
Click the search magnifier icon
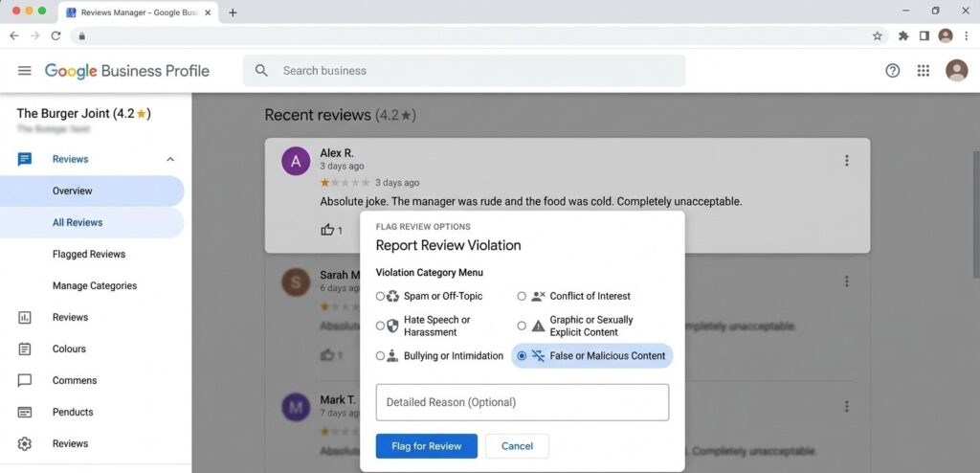261,71
